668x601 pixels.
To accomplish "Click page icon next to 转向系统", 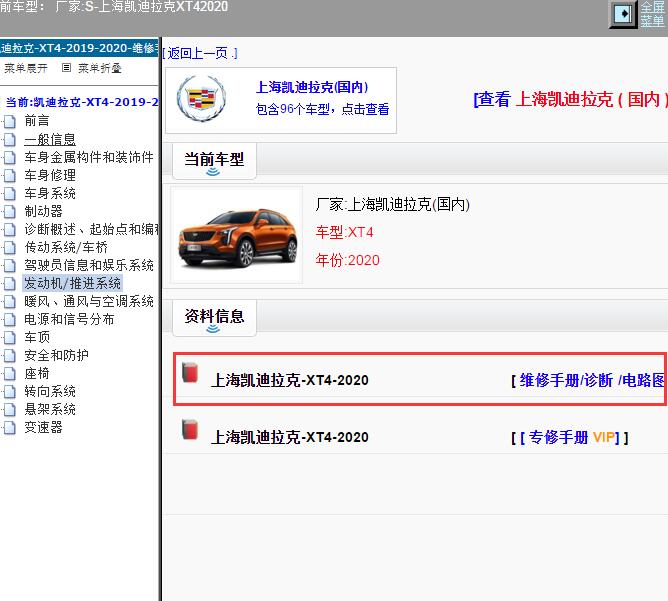I will [9, 392].
